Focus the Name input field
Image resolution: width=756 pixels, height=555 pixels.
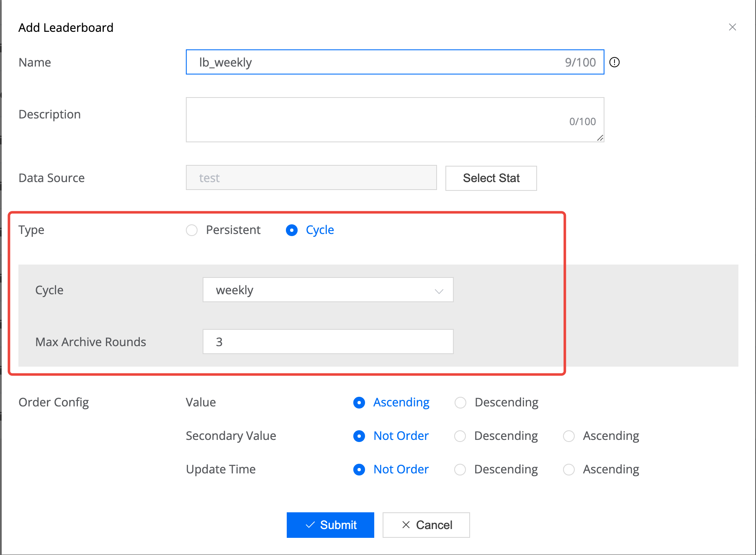[x=395, y=62]
